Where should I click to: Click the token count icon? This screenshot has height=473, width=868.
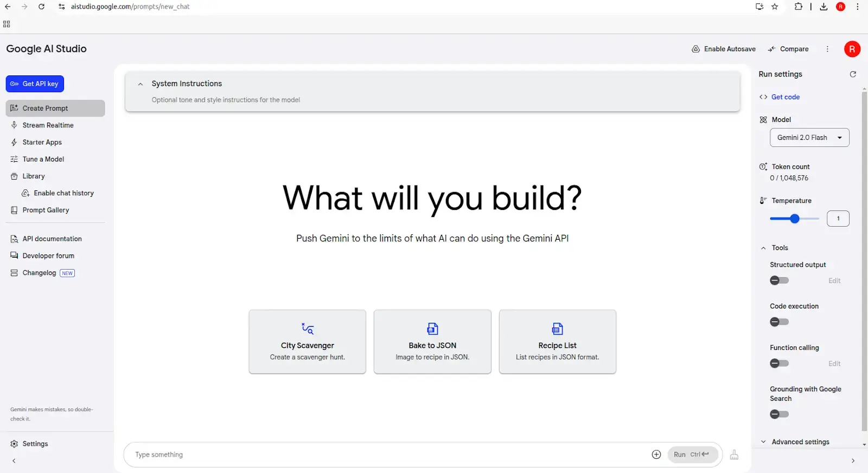[763, 167]
